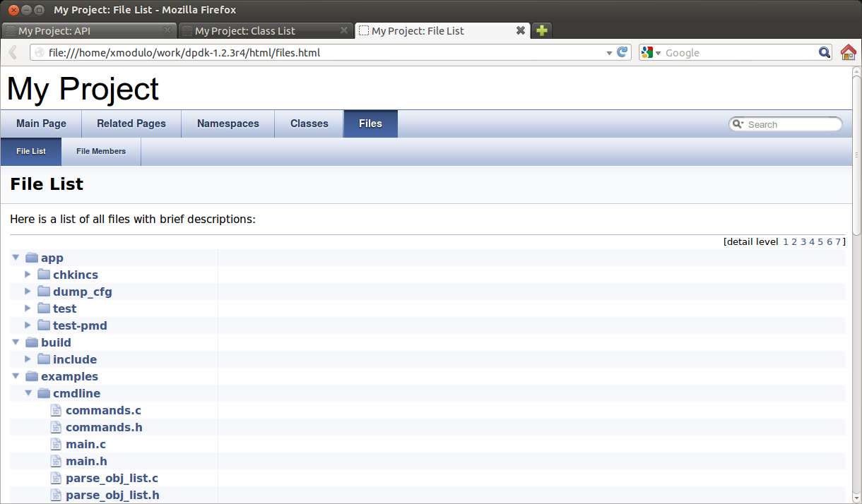Collapse the build folder arrow
The image size is (862, 504).
16,342
